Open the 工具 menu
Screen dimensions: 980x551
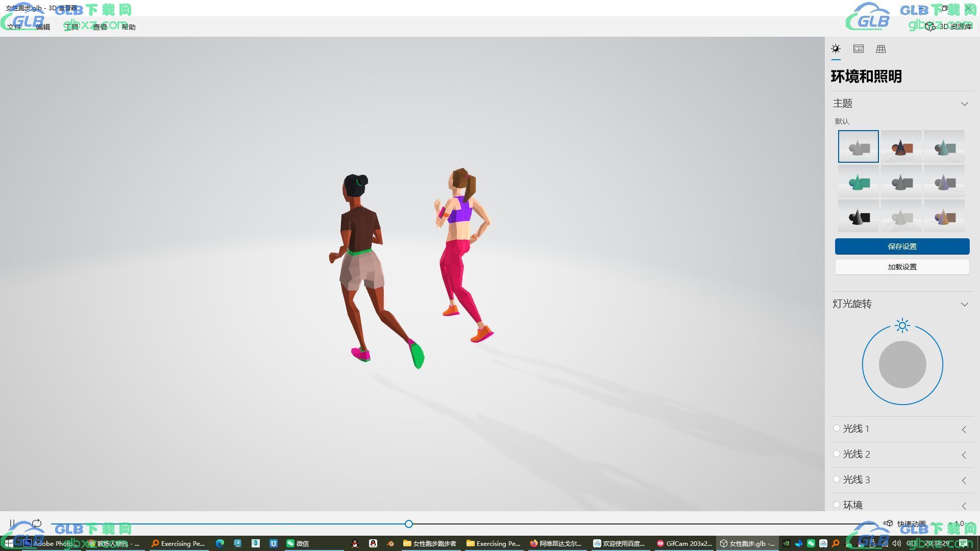tap(71, 27)
